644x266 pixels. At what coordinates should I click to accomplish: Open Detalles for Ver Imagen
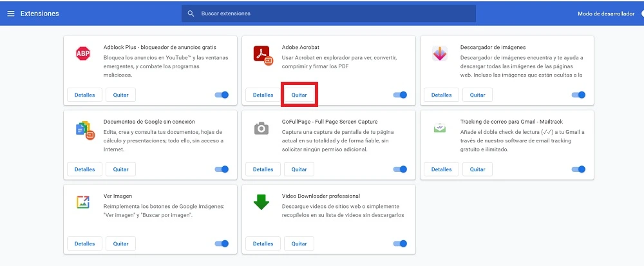(x=84, y=243)
